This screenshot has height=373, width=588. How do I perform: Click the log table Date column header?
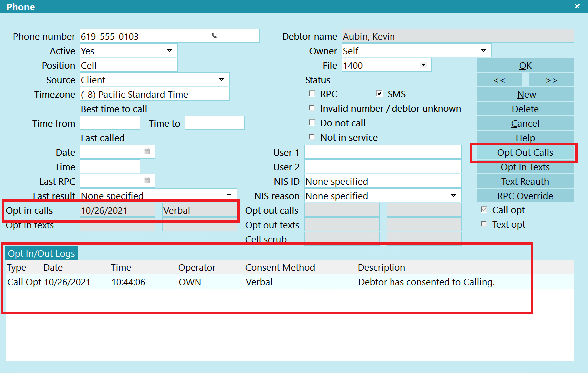[53, 268]
